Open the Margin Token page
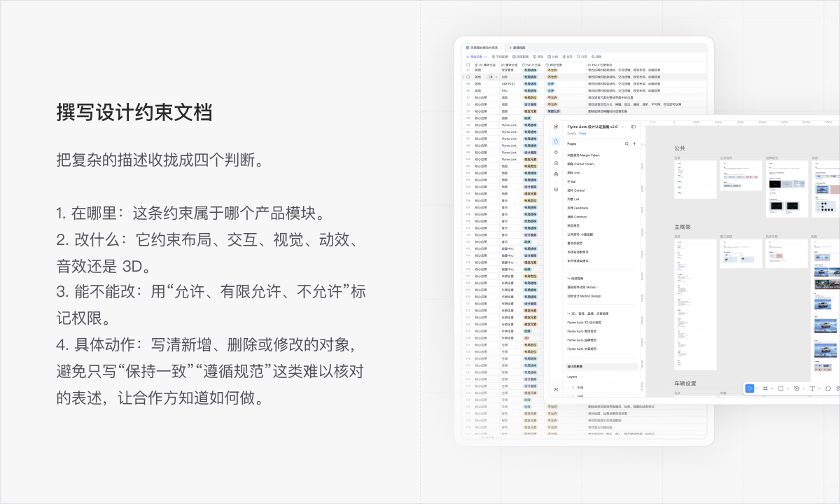Image resolution: width=840 pixels, height=504 pixels. 584,155
